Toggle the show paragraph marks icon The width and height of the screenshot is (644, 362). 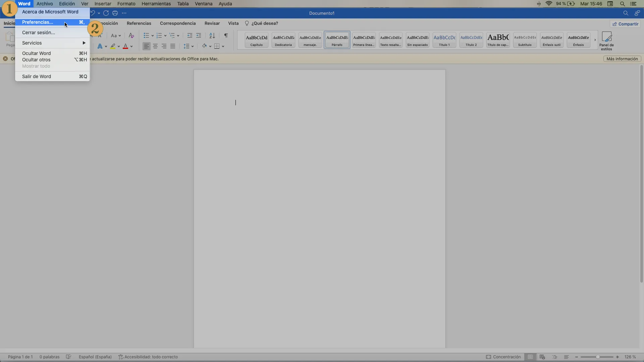(226, 36)
